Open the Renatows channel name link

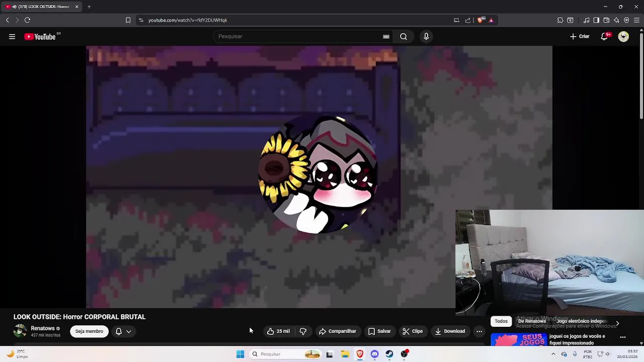43,328
